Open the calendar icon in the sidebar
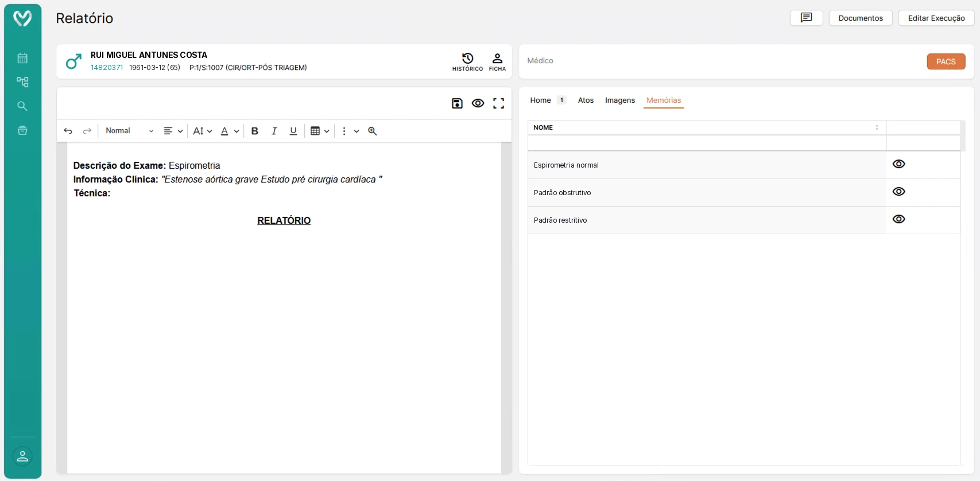Screen dimensions: 980x481 22,58
